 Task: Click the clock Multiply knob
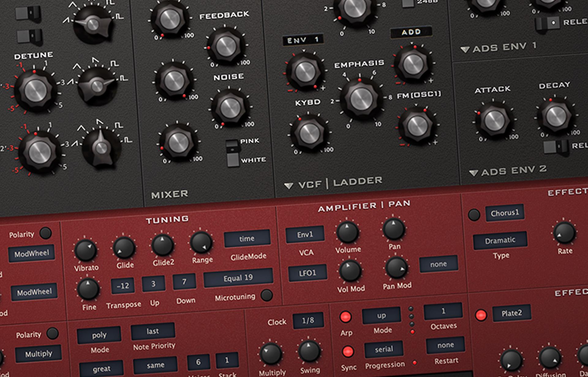point(271,354)
